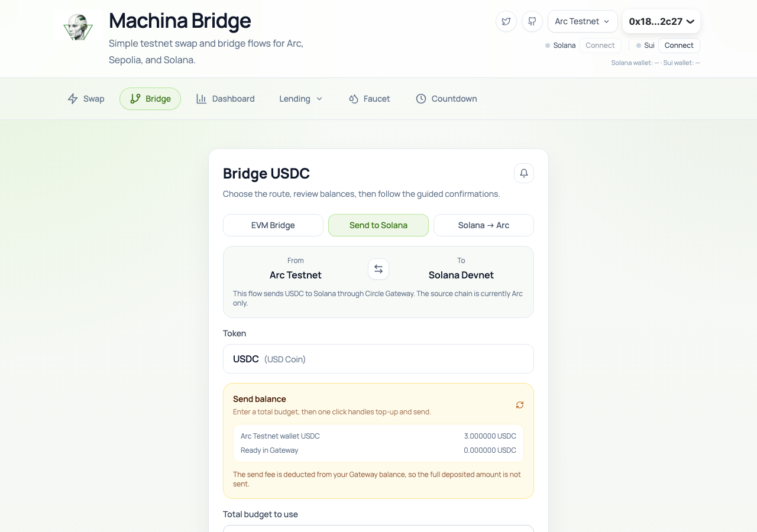Refresh the Send balance amounts
This screenshot has width=757, height=532.
click(x=520, y=405)
